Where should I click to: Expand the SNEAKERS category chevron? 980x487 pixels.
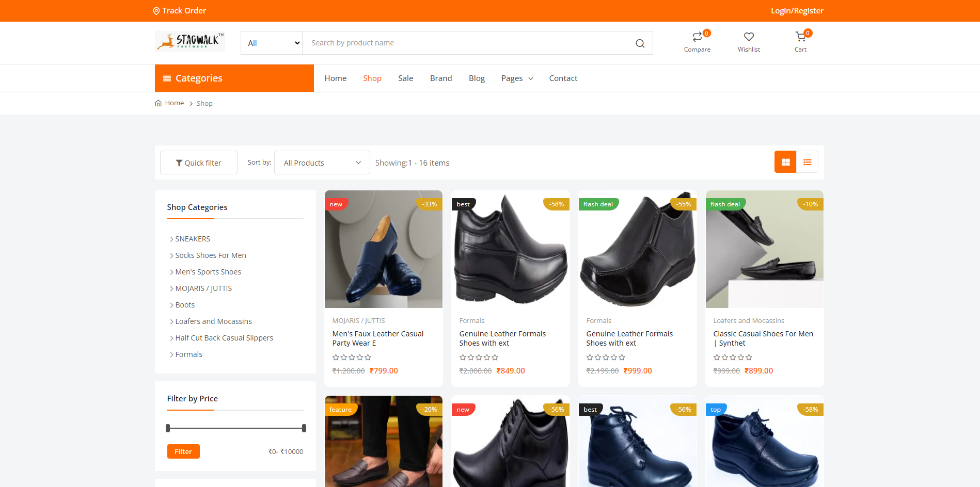[171, 239]
